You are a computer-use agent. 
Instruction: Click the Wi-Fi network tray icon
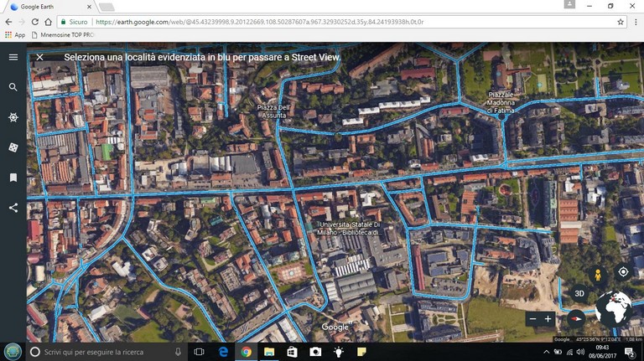(x=569, y=352)
